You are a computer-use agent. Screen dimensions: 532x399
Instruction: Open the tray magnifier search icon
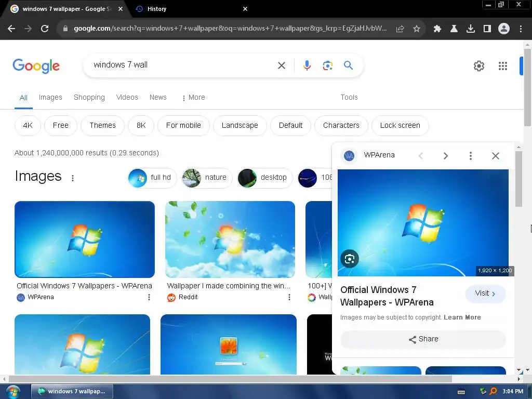(494, 391)
